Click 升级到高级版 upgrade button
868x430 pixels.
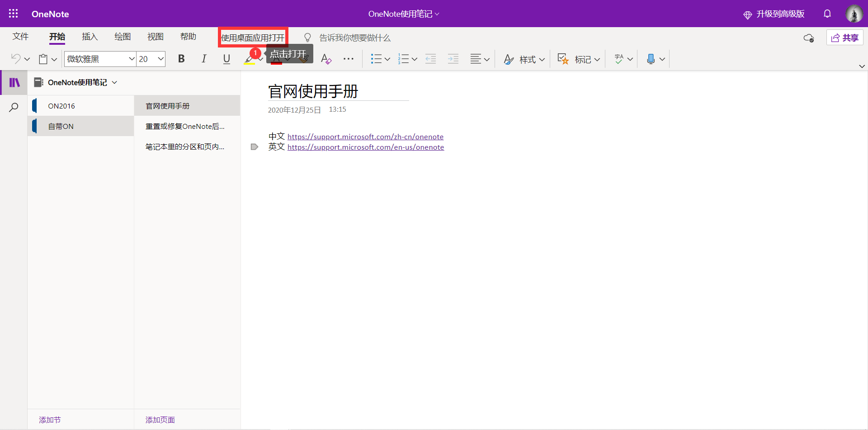pos(774,14)
